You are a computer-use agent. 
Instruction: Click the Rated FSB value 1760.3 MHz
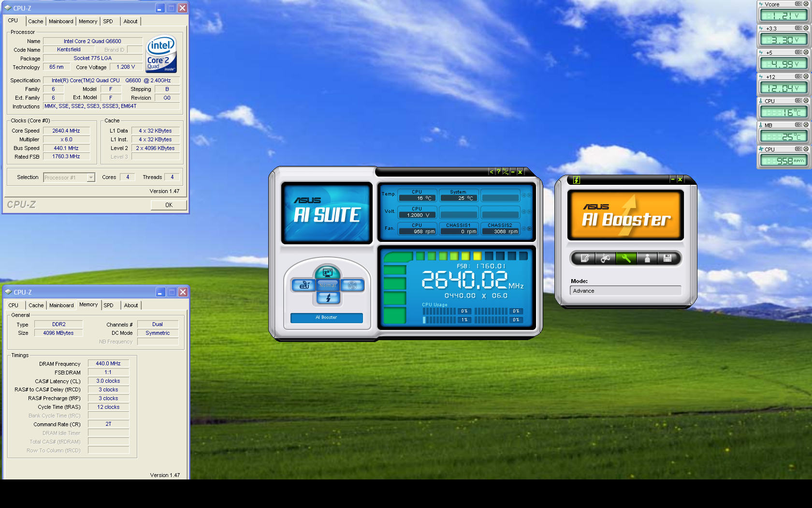(x=66, y=156)
